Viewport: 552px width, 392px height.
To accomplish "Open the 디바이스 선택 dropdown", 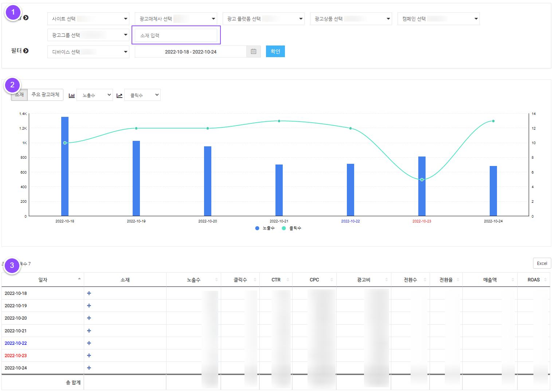I will tap(88, 52).
